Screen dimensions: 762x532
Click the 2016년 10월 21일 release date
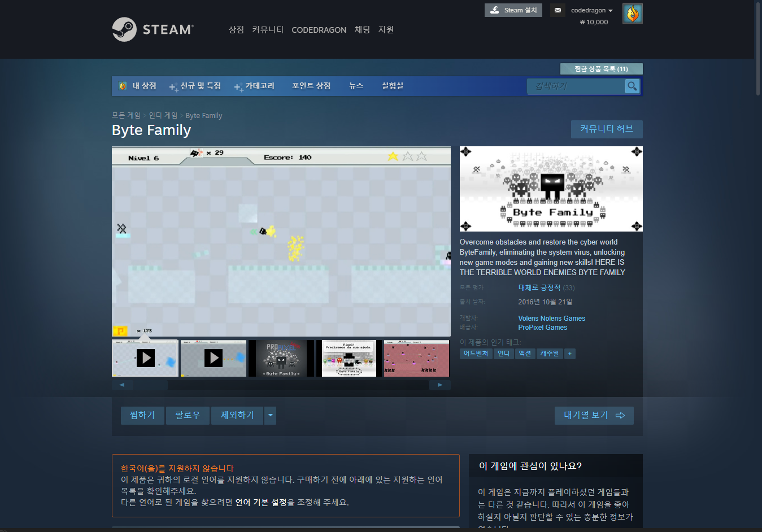tap(545, 302)
